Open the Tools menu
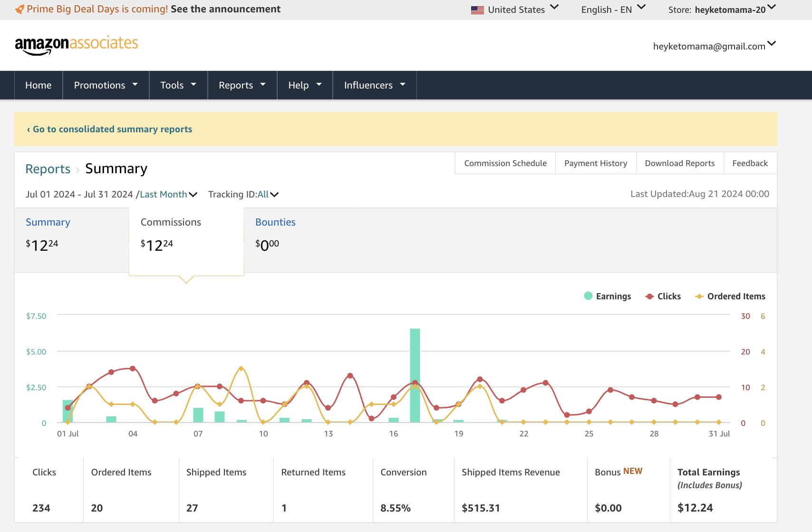The image size is (812, 532). tap(178, 85)
